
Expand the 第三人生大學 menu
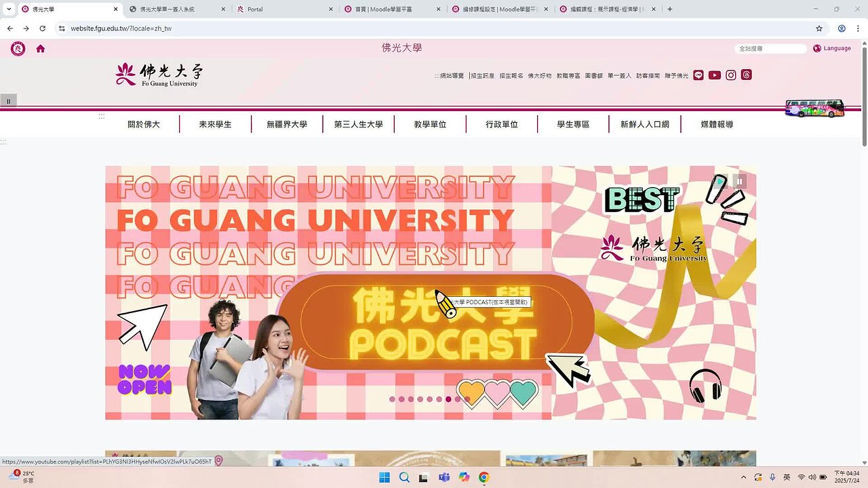coord(358,124)
